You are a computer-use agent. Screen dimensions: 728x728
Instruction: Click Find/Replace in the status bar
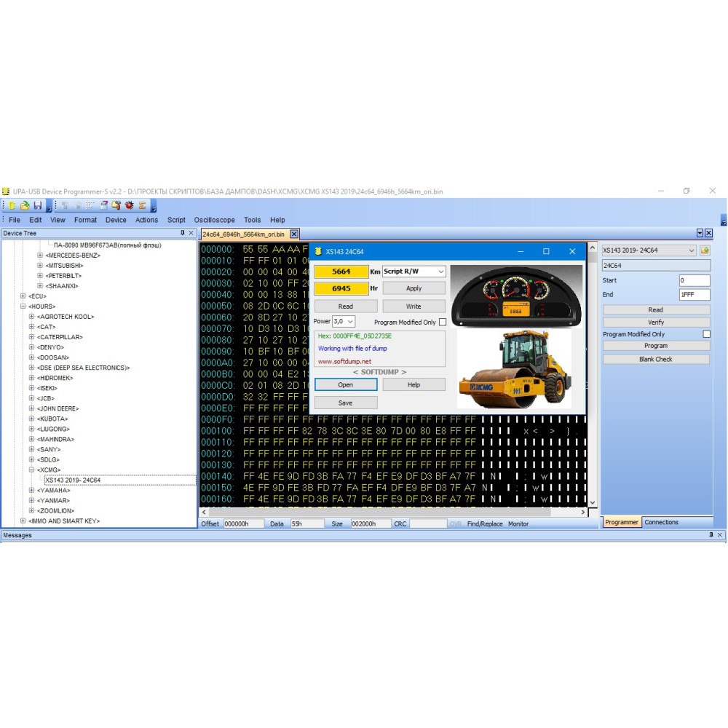coord(485,523)
